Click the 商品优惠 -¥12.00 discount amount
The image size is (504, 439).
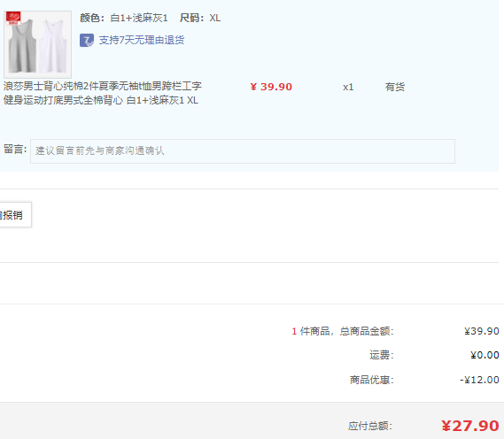479,380
